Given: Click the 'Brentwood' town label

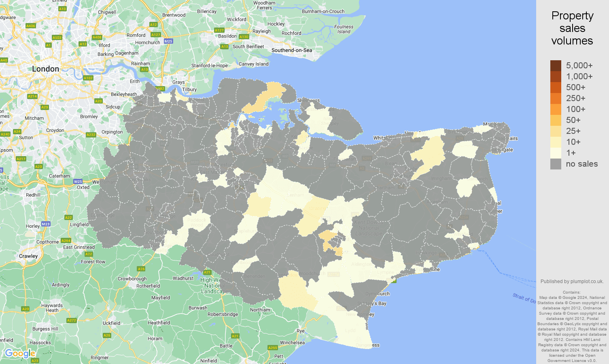Looking at the screenshot, I should (174, 15).
